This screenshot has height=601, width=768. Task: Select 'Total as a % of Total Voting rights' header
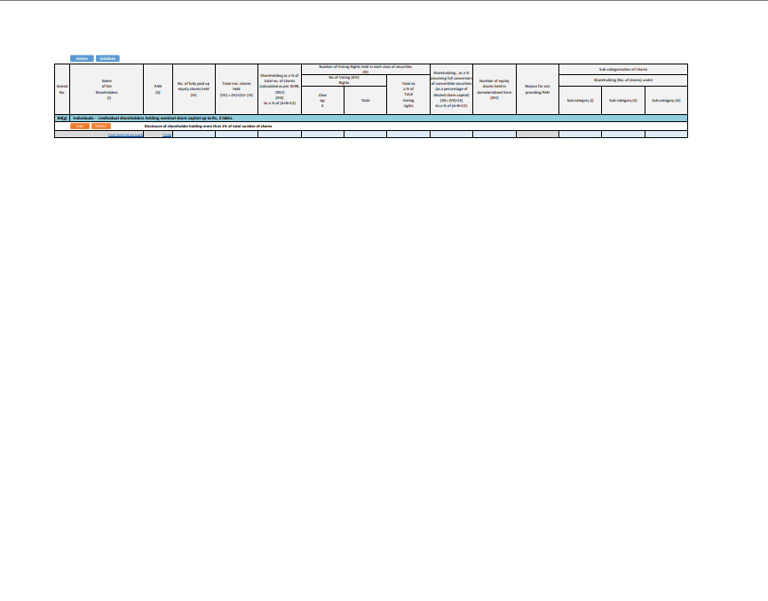click(408, 95)
